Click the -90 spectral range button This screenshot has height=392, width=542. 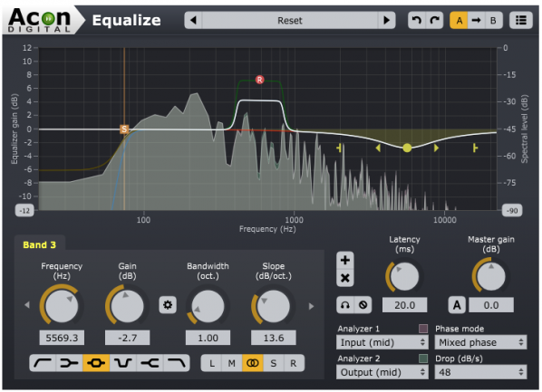512,211
